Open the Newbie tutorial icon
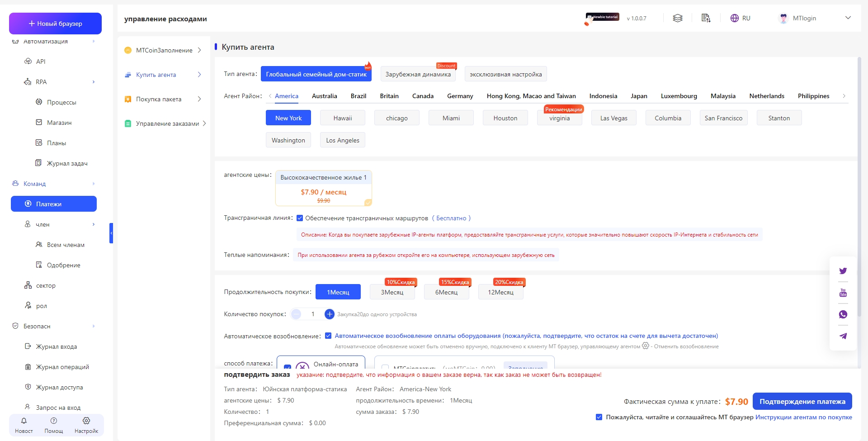Image resolution: width=868 pixels, height=441 pixels. point(602,18)
